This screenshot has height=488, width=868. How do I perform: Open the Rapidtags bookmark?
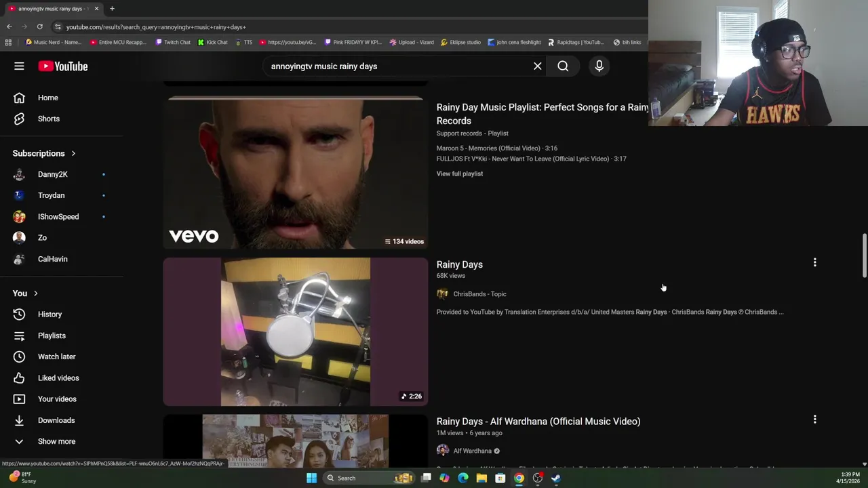click(x=575, y=42)
